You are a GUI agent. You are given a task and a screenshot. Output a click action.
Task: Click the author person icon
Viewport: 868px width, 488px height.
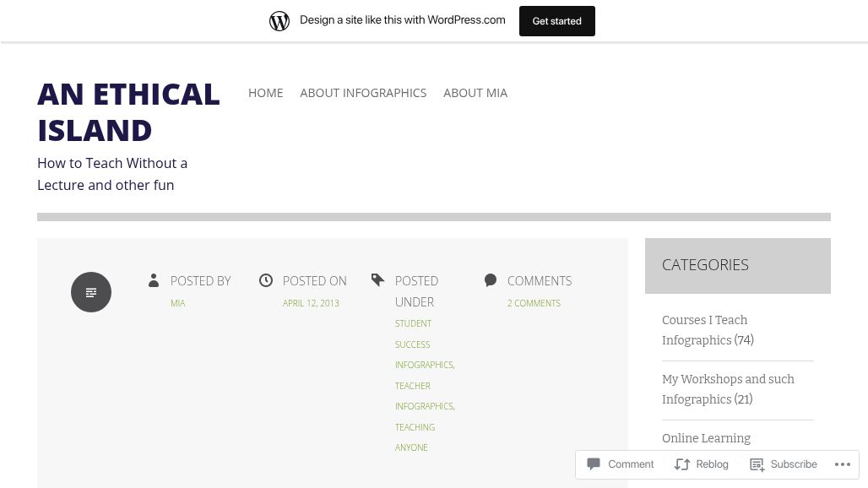click(x=154, y=280)
